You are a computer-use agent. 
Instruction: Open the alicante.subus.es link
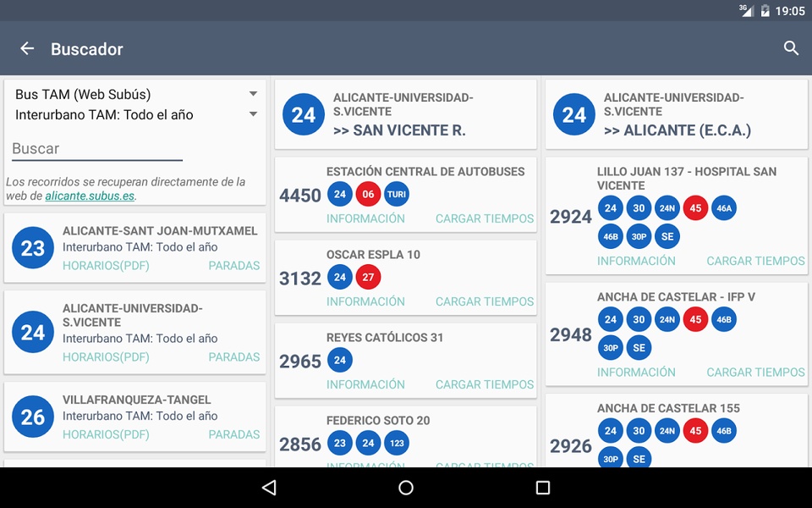coord(90,196)
